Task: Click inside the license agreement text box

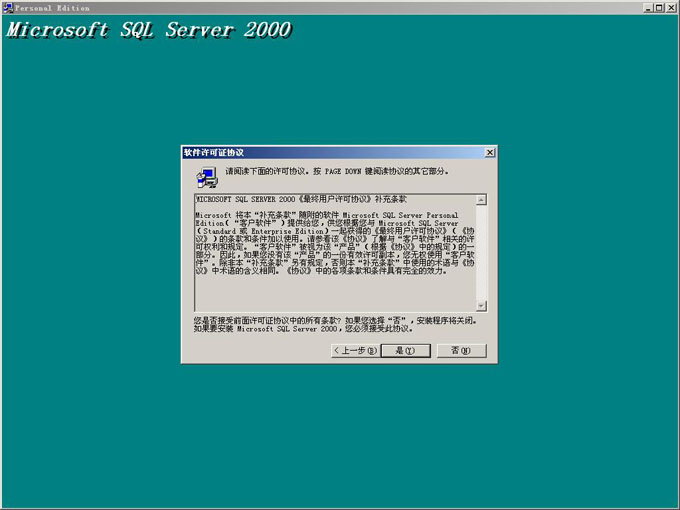Action: click(x=335, y=253)
